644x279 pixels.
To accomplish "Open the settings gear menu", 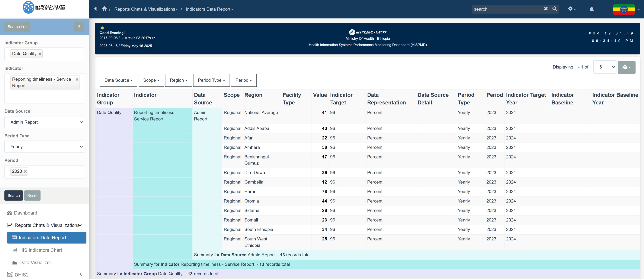I will pos(571,9).
